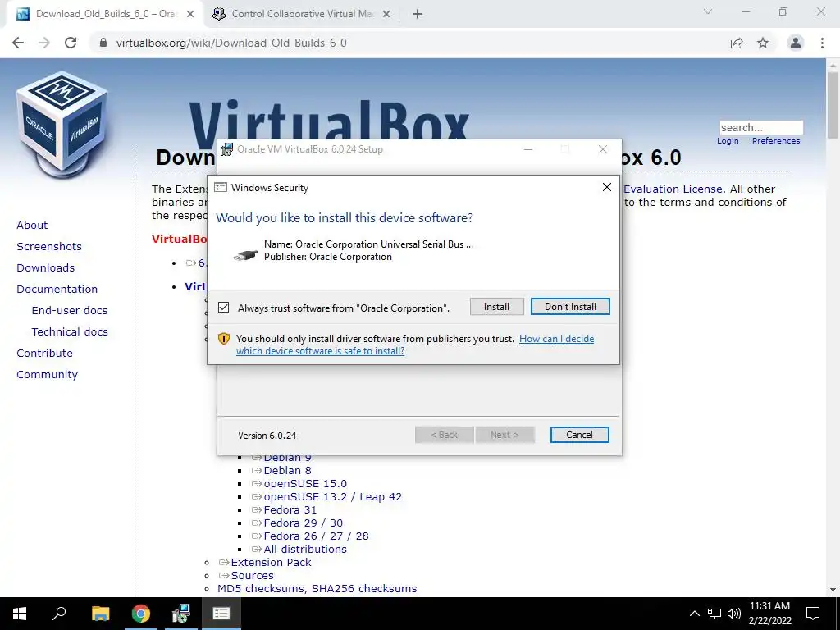The image size is (840, 630).
Task: Open taskbar search magnifier
Action: 59,614
